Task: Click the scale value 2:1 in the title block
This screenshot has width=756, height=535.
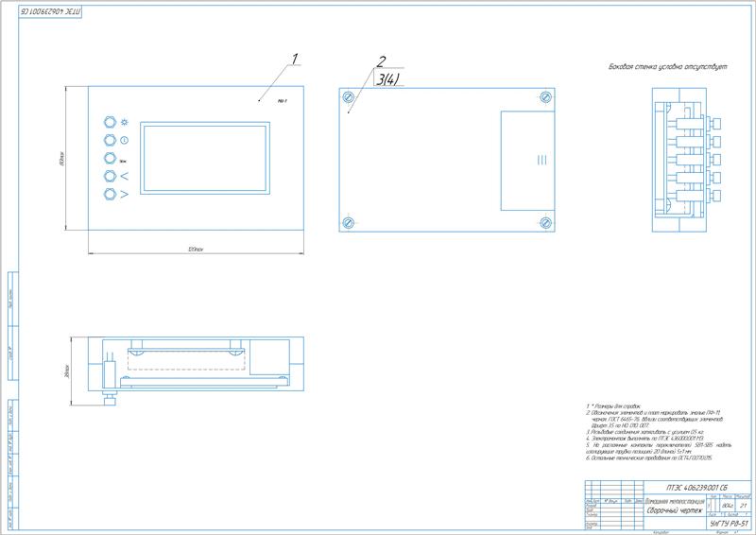Action: coord(743,506)
